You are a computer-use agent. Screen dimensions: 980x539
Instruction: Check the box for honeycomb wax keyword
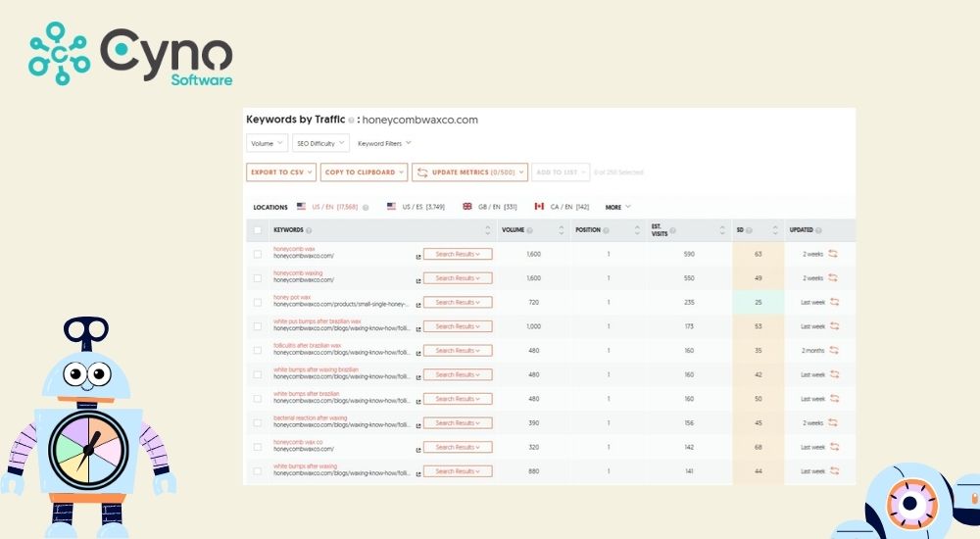tap(258, 254)
